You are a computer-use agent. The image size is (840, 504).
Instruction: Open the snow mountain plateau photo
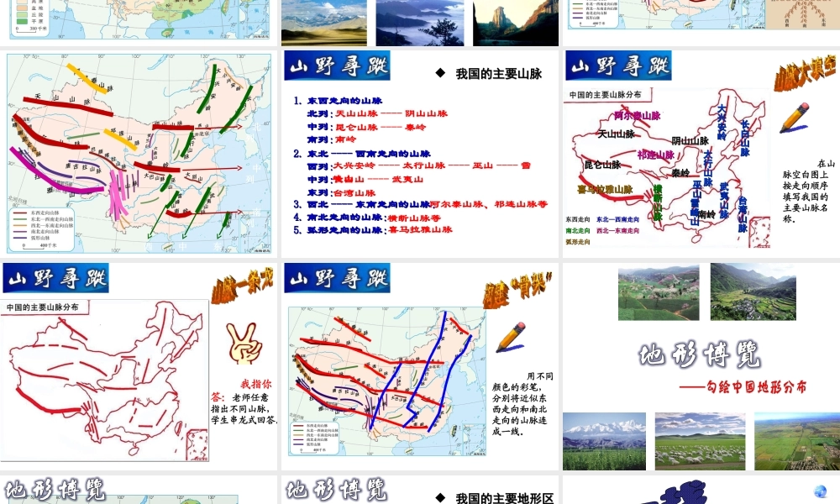click(x=324, y=23)
